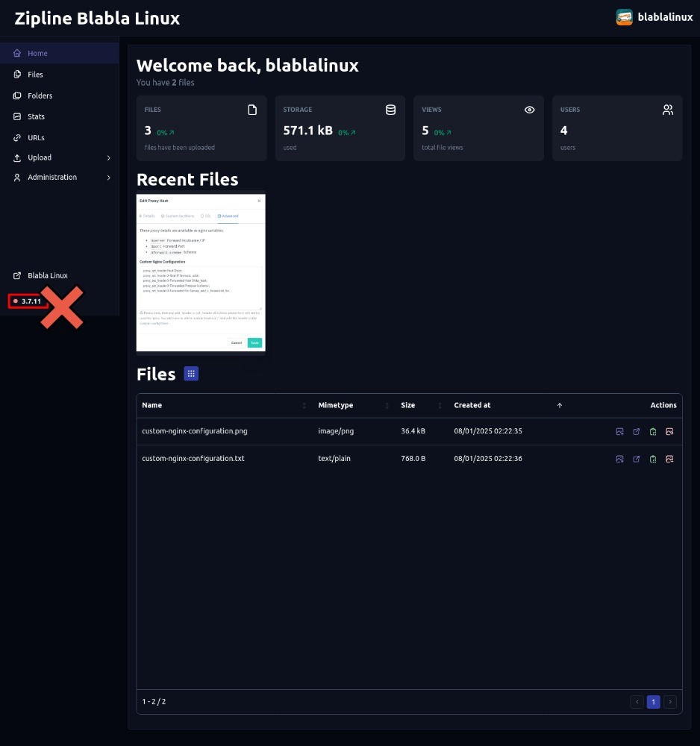Toggle the Files grid view icon

point(191,374)
